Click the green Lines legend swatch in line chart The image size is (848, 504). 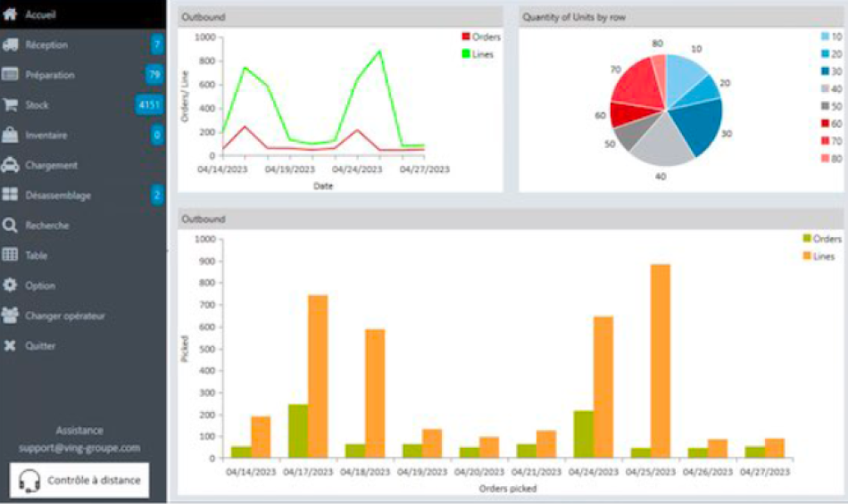pos(465,54)
